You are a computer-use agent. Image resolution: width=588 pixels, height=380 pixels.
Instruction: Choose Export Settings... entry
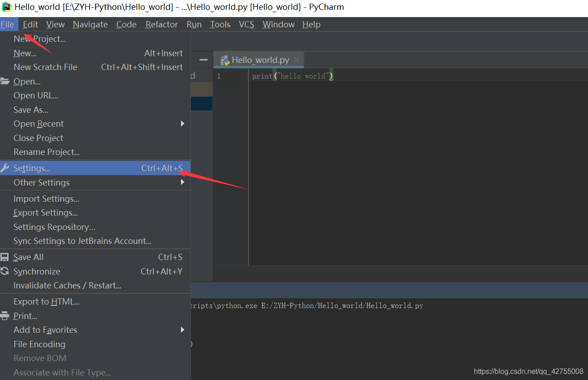pos(95,212)
